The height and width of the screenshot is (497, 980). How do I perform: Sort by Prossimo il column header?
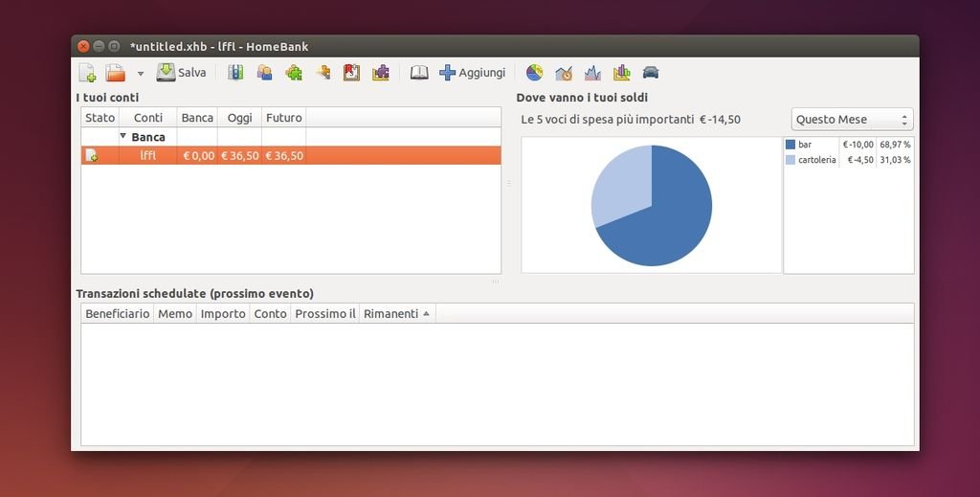coord(325,314)
